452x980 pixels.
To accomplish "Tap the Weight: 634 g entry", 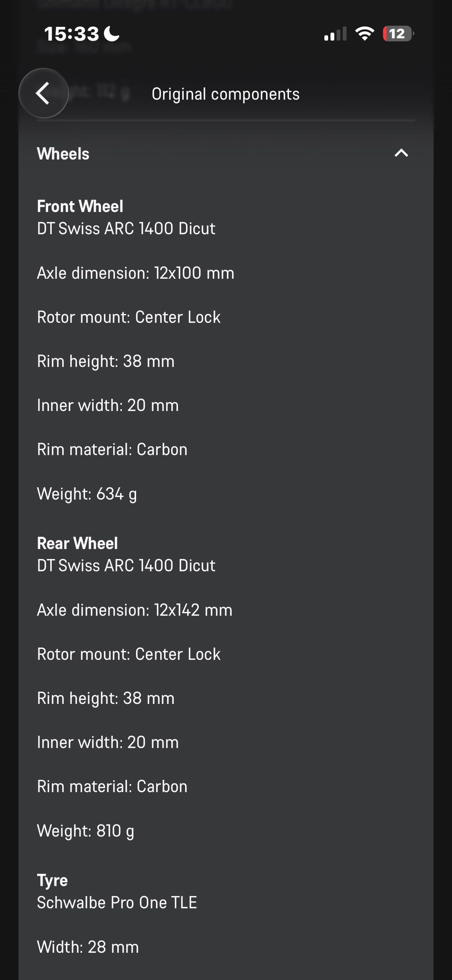I will 87,494.
